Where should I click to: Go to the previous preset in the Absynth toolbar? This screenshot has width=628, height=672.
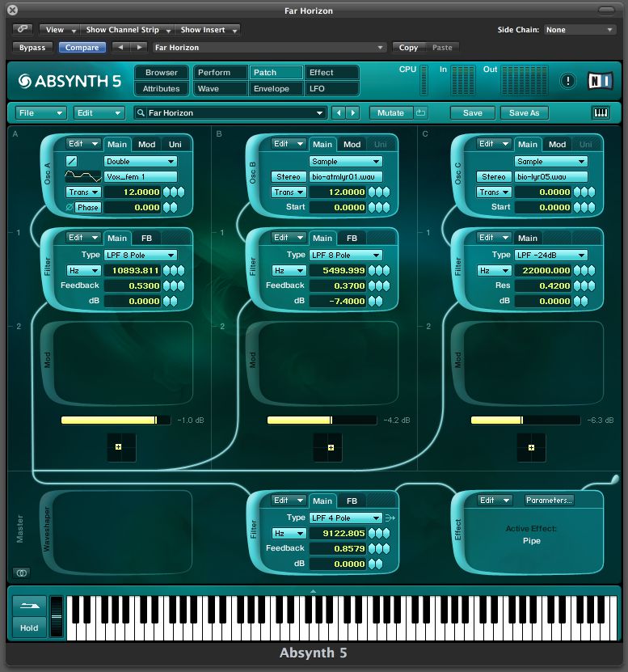pyautogui.click(x=339, y=112)
